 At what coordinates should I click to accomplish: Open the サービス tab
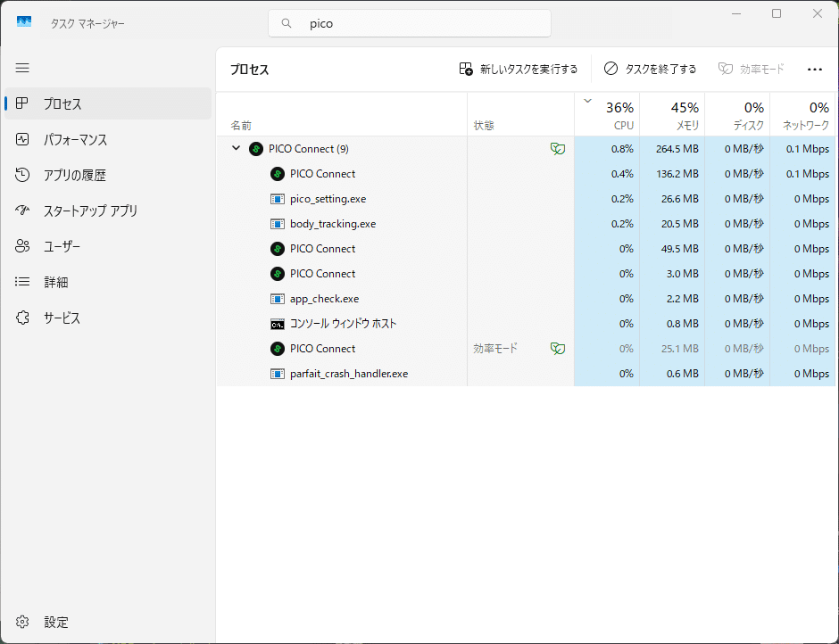pyautogui.click(x=108, y=318)
